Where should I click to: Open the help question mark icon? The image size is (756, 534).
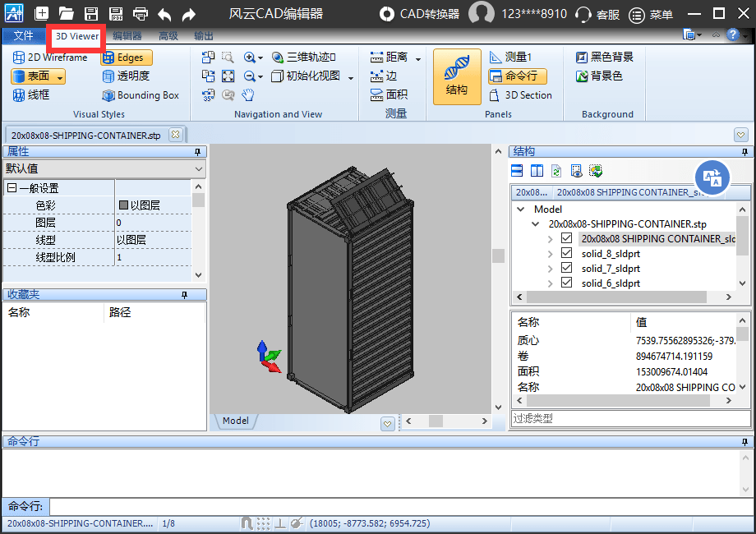732,35
